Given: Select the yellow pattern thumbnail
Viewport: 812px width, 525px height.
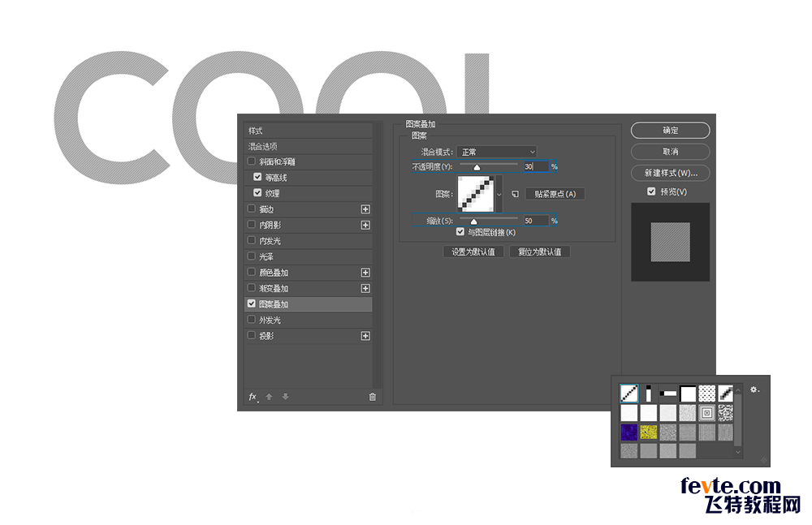Looking at the screenshot, I should [649, 432].
